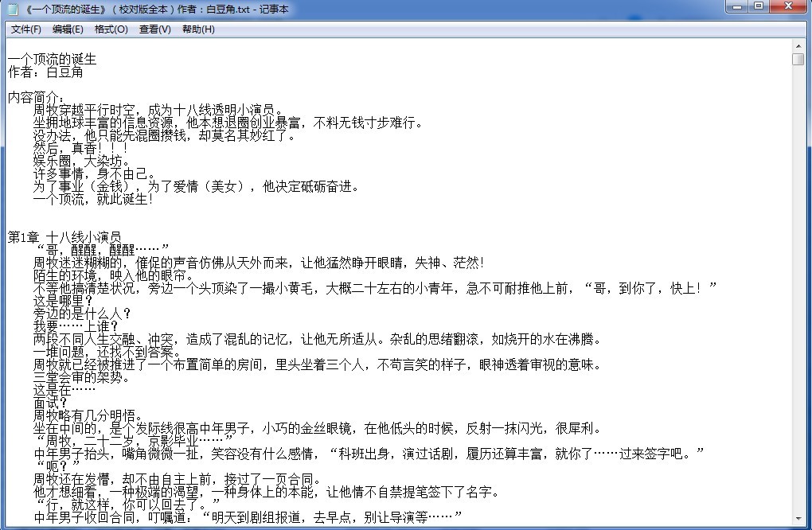
Task: Click the line 三堂会审的架势。
Action: (82, 377)
